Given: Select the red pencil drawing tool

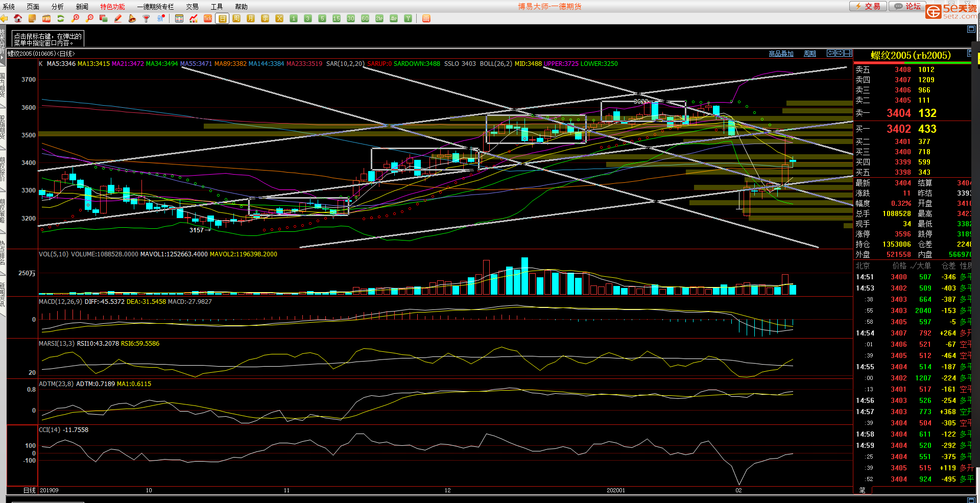Looking at the screenshot, I should [x=118, y=18].
